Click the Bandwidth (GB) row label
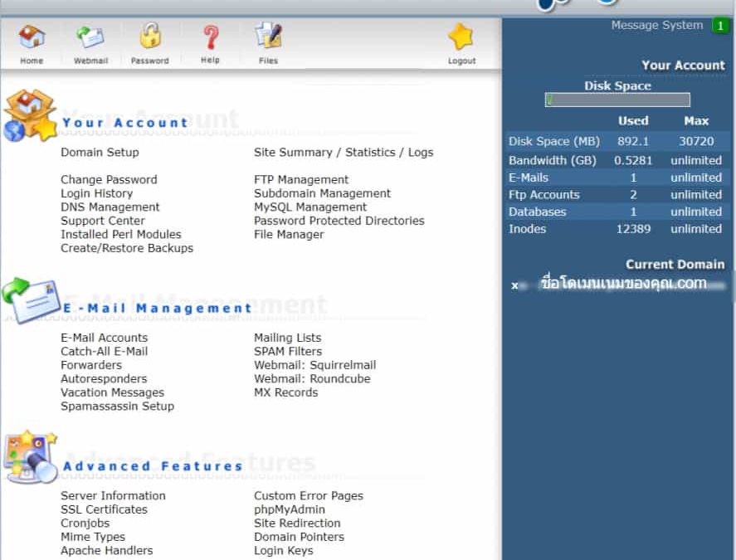736x560 pixels. click(x=552, y=160)
